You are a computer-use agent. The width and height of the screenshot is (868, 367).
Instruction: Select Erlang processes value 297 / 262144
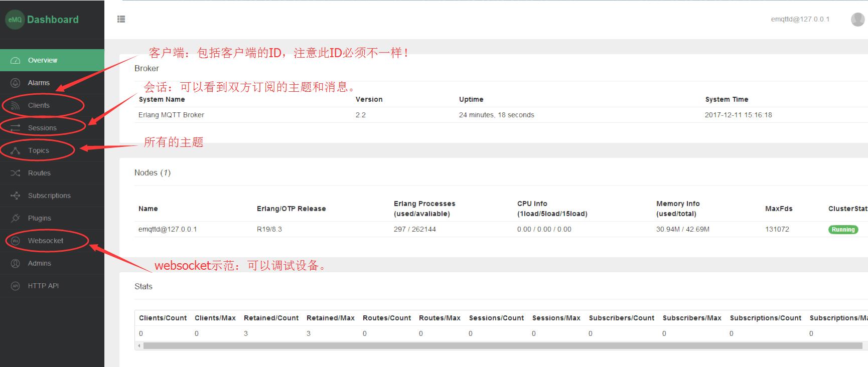(415, 229)
